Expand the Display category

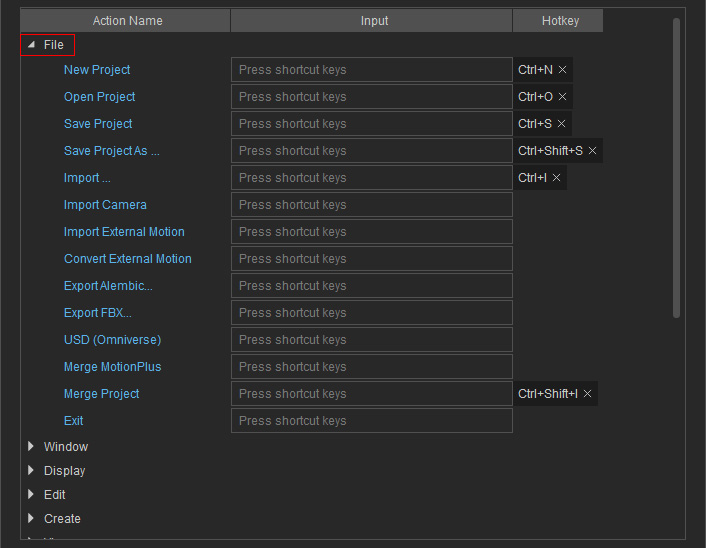[31, 471]
